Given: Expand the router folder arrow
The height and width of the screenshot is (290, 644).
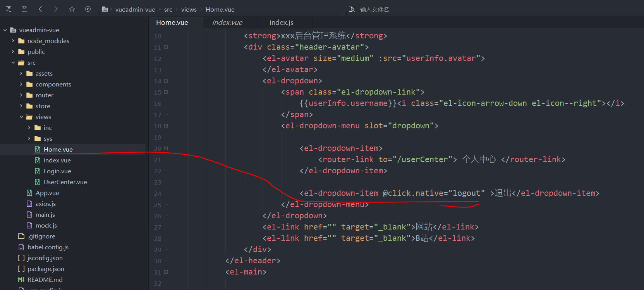Looking at the screenshot, I should (x=21, y=95).
